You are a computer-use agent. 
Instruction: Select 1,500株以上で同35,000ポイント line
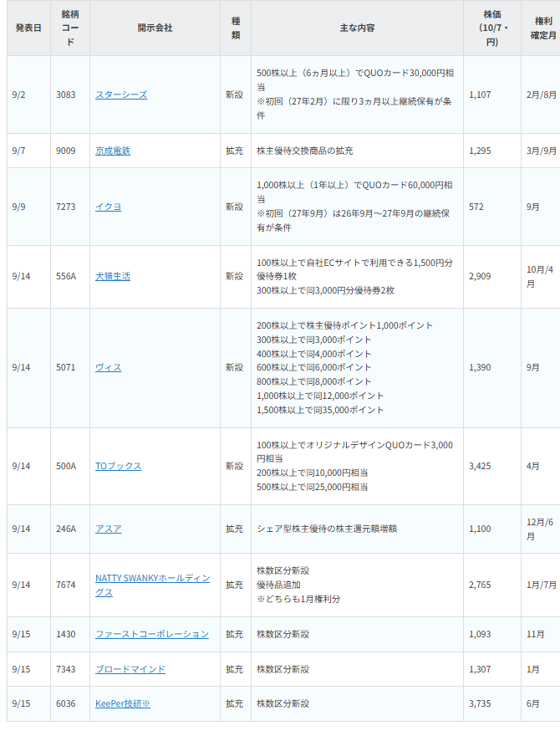320,410
